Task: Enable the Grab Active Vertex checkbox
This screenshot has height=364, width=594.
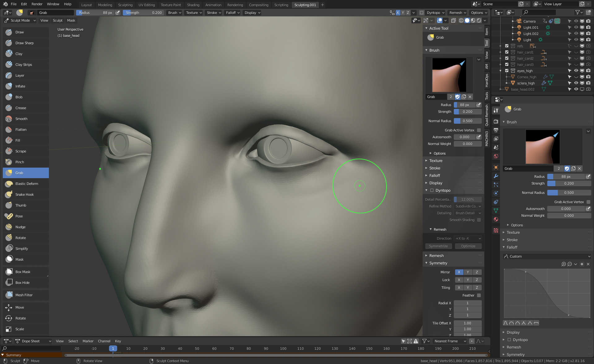Action: pos(479,130)
